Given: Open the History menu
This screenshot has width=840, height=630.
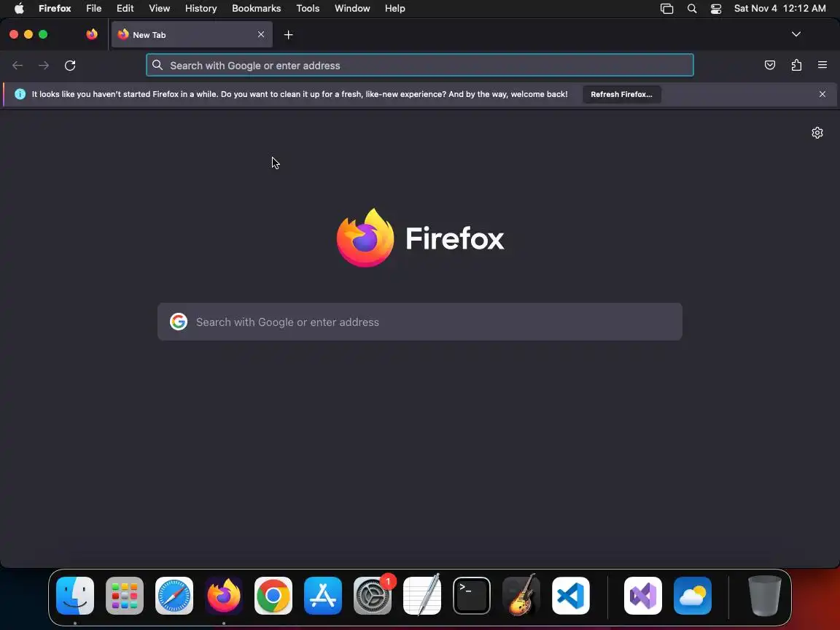Looking at the screenshot, I should (x=201, y=9).
